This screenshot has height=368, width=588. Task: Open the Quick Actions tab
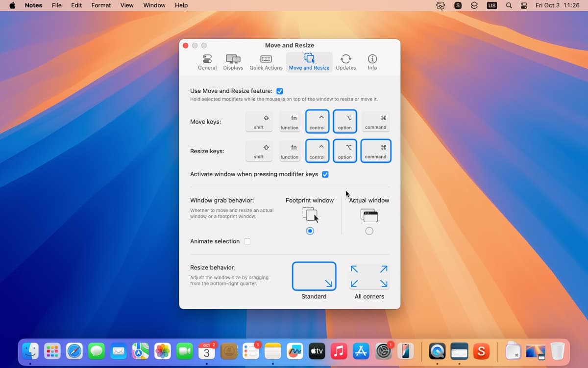click(x=266, y=62)
